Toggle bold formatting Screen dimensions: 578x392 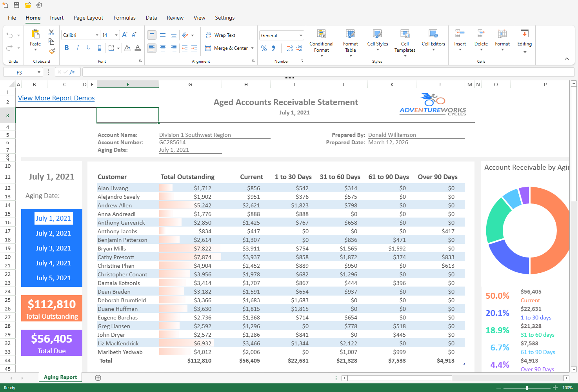click(67, 48)
